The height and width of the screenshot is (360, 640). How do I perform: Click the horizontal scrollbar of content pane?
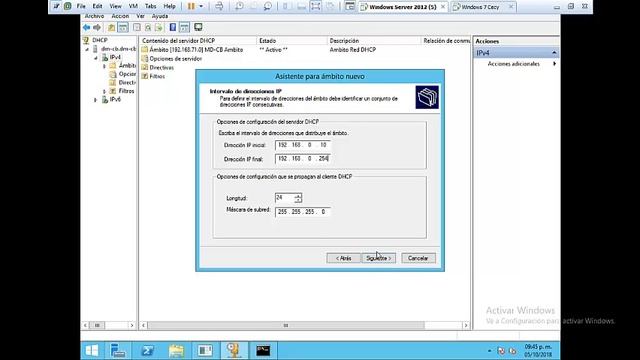click(286, 325)
